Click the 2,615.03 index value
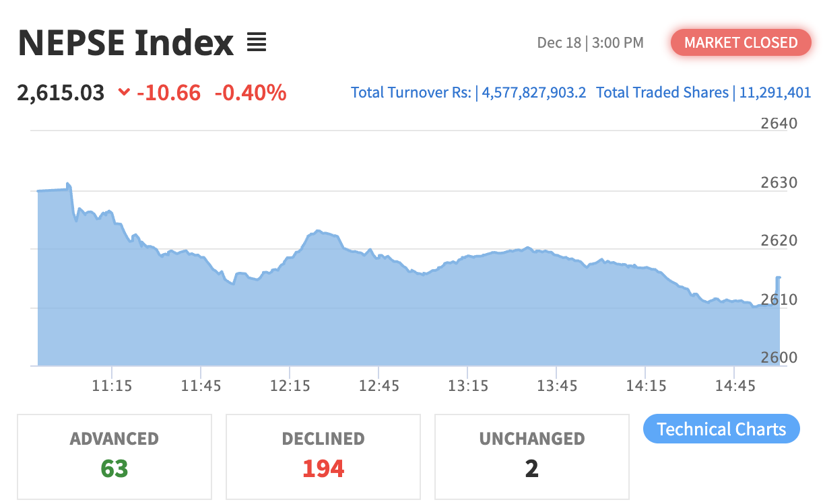 pos(61,92)
